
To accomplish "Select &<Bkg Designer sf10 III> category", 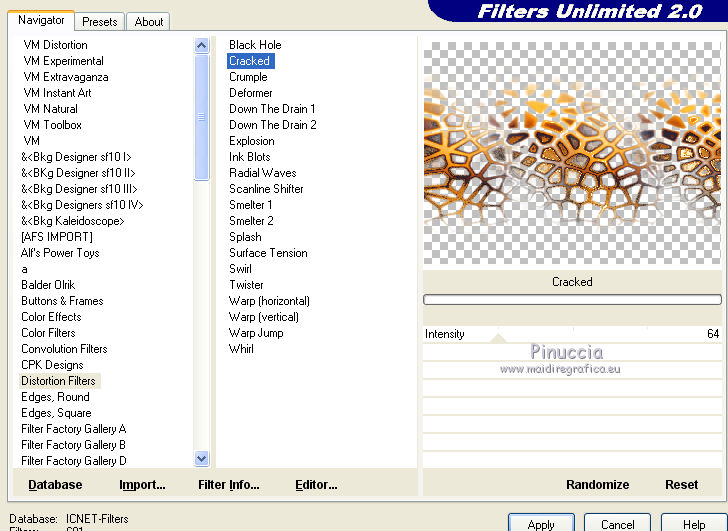I will point(79,189).
